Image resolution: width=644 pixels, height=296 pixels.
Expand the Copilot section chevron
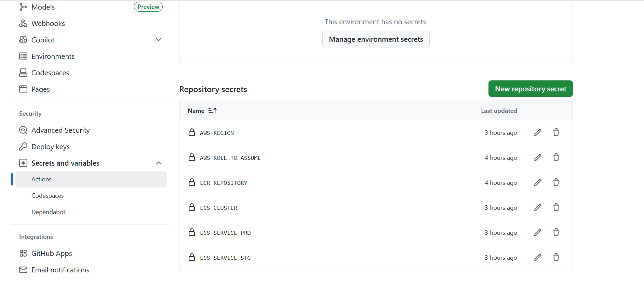[159, 40]
